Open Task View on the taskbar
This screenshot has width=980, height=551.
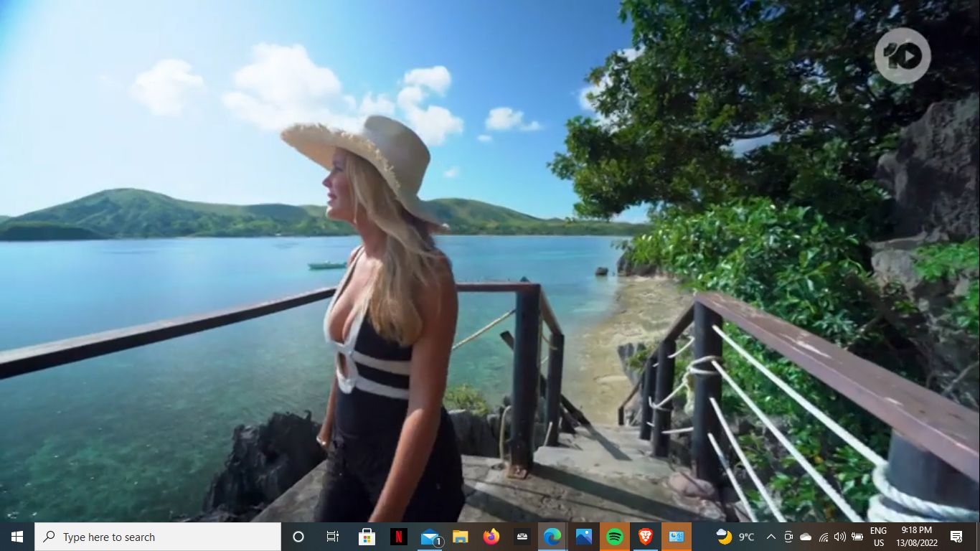333,537
